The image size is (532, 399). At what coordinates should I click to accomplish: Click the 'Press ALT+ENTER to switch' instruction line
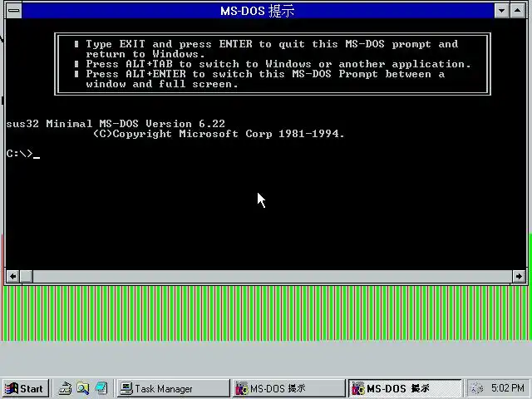pyautogui.click(x=265, y=74)
